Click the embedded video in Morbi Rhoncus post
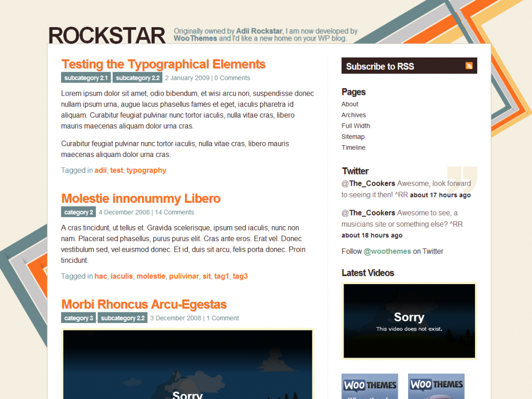The width and height of the screenshot is (532, 399). point(188,364)
